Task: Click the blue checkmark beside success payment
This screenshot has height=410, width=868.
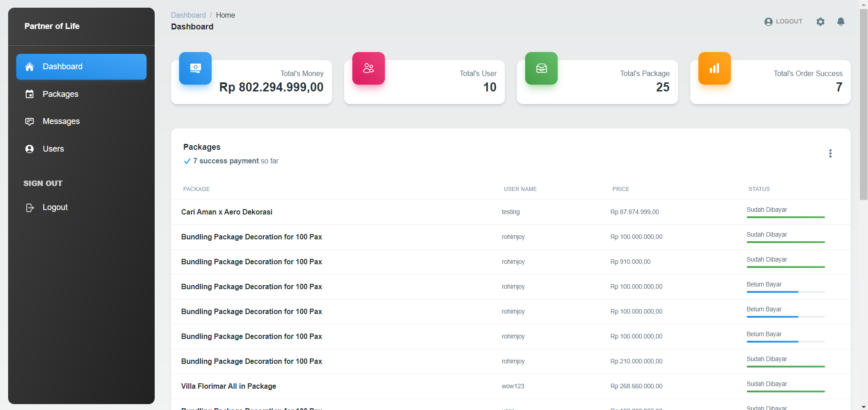Action: (x=187, y=161)
